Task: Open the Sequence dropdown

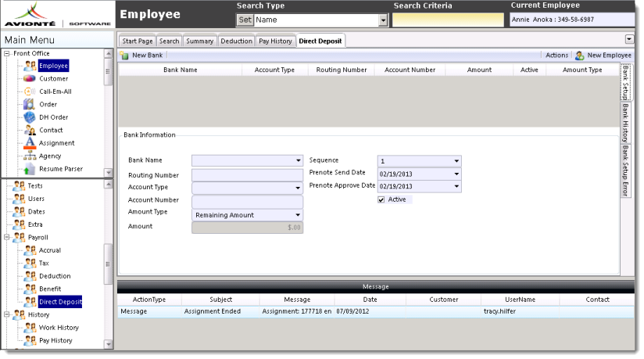Action: (456, 161)
